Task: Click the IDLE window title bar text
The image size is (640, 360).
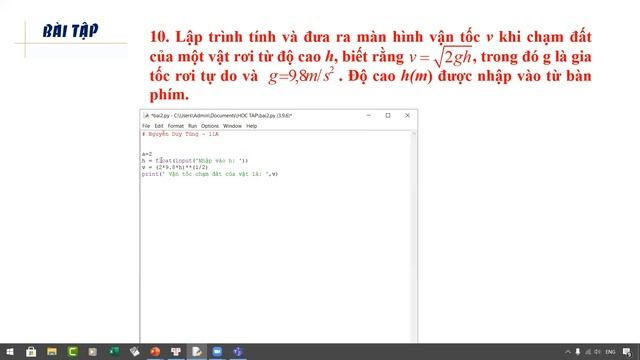Action: click(x=221, y=116)
